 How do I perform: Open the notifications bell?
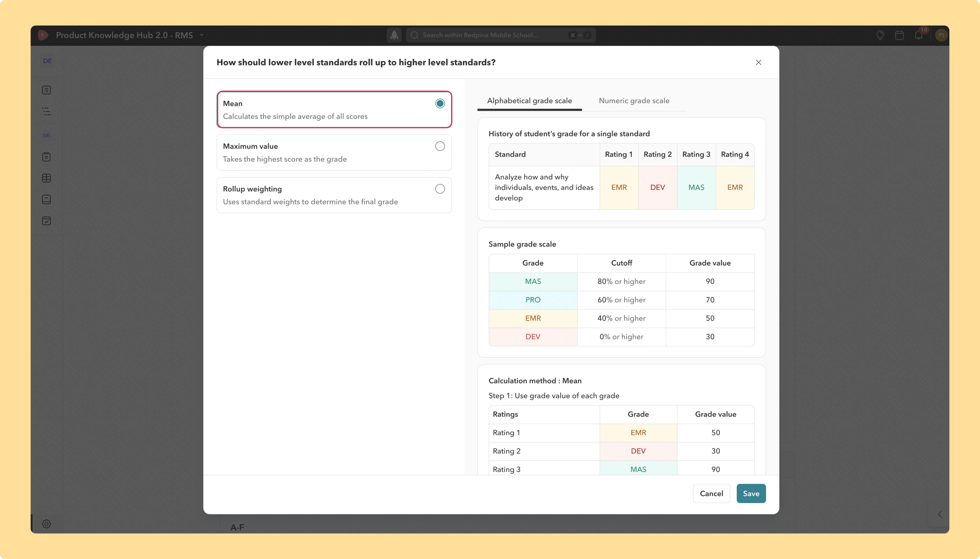pyautogui.click(x=918, y=35)
